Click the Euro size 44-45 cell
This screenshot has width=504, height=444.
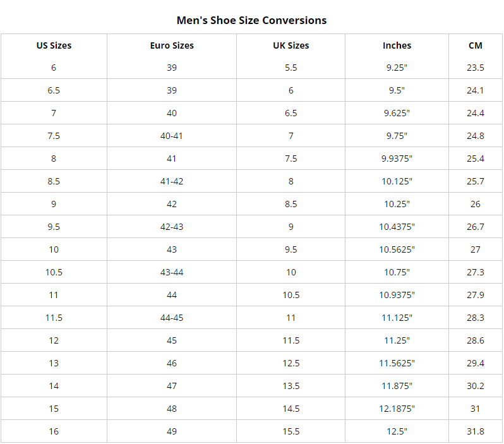[172, 318]
